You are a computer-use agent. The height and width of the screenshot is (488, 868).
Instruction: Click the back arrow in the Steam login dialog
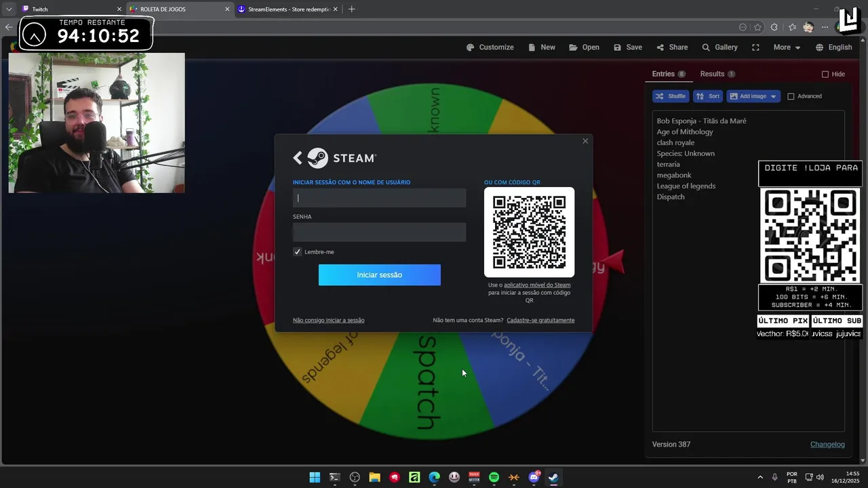point(297,158)
